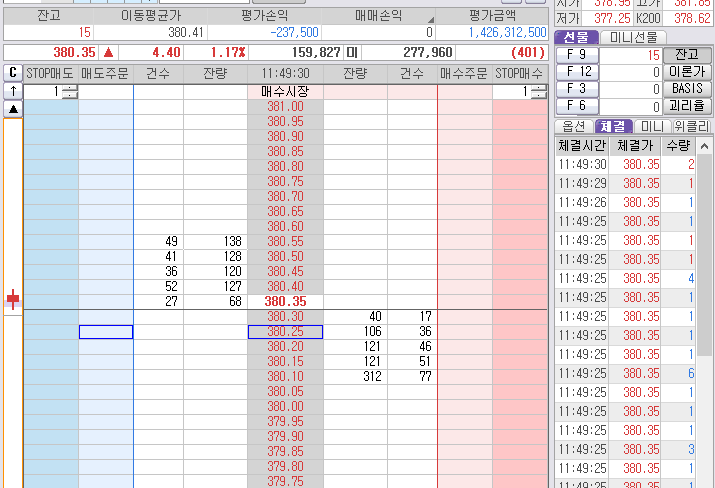715x488 pixels.
Task: Increase the STOP매수 quantity spinner
Action: click(x=539, y=88)
